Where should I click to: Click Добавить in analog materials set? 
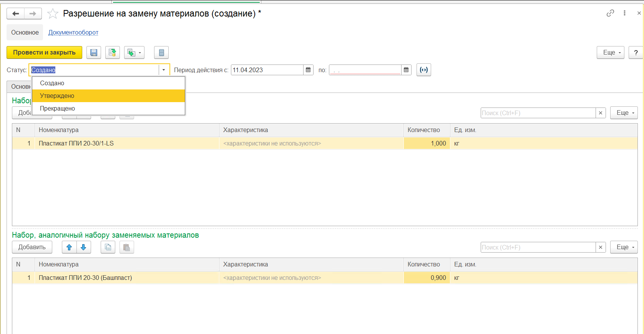point(32,247)
